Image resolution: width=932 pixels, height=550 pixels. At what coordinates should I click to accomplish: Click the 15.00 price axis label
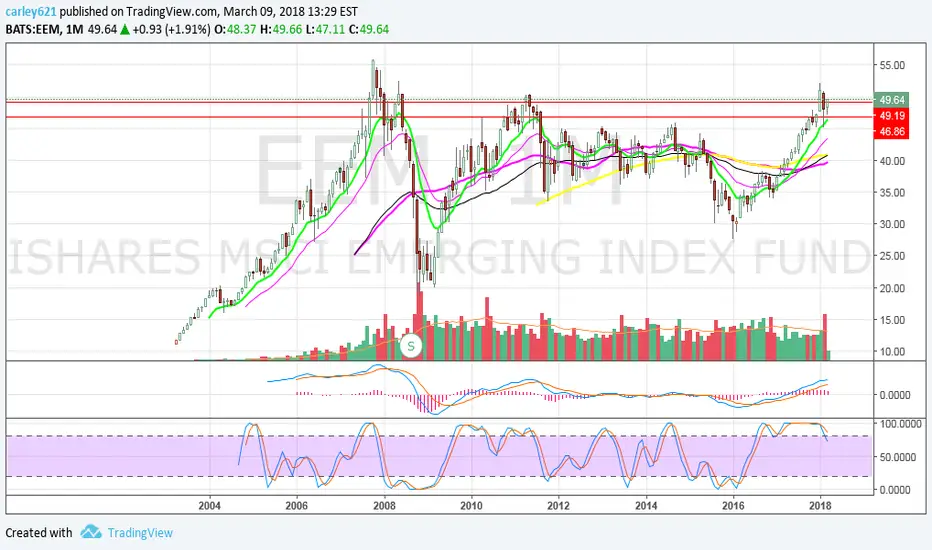pos(892,320)
